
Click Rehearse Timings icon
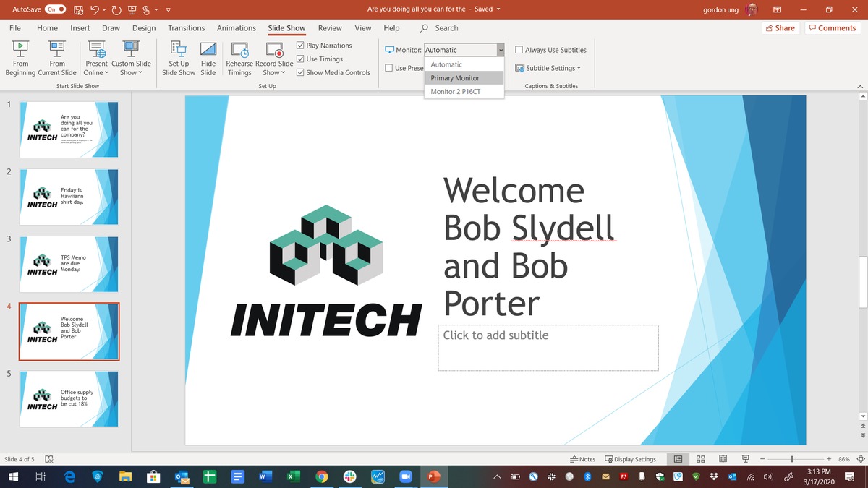[x=239, y=58]
